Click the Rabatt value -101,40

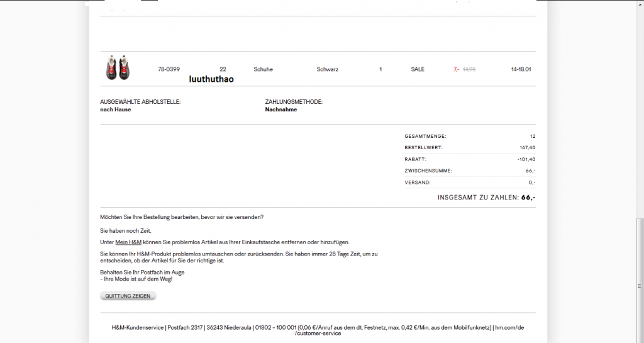(526, 159)
